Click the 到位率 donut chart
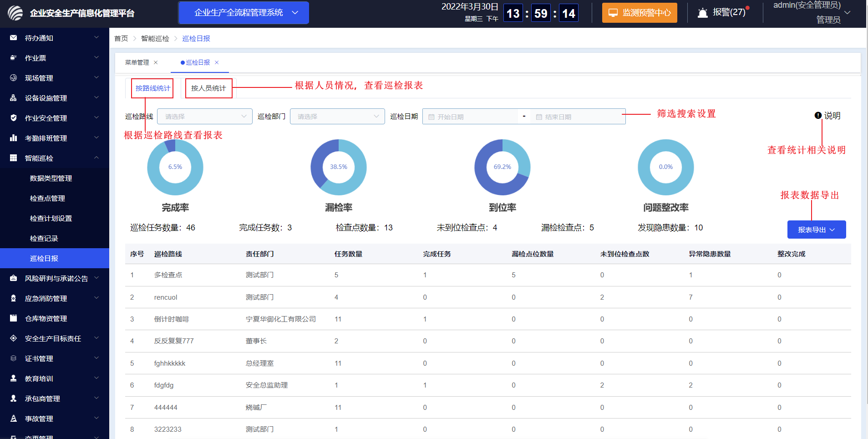Viewport: 868px width, 439px height. tap(503, 167)
